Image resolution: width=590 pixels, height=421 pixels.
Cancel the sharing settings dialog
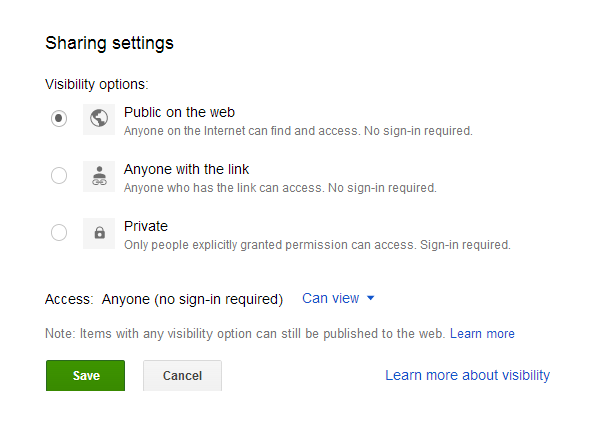pyautogui.click(x=182, y=375)
